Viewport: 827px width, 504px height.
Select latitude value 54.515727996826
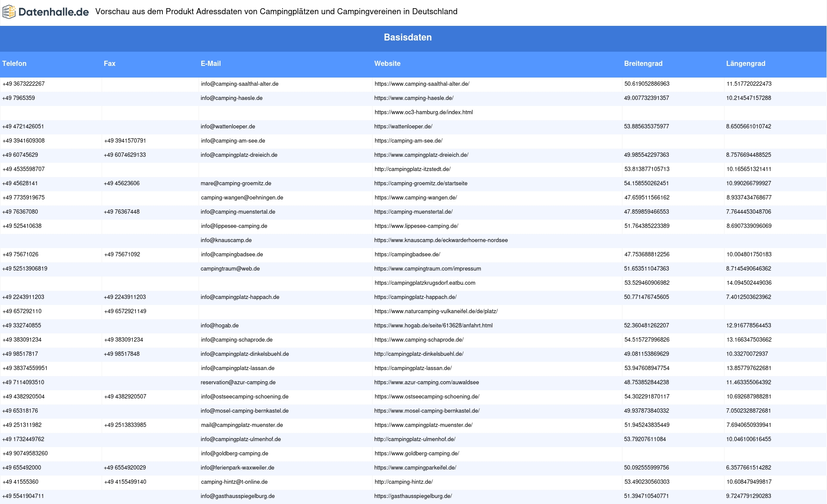tap(647, 340)
